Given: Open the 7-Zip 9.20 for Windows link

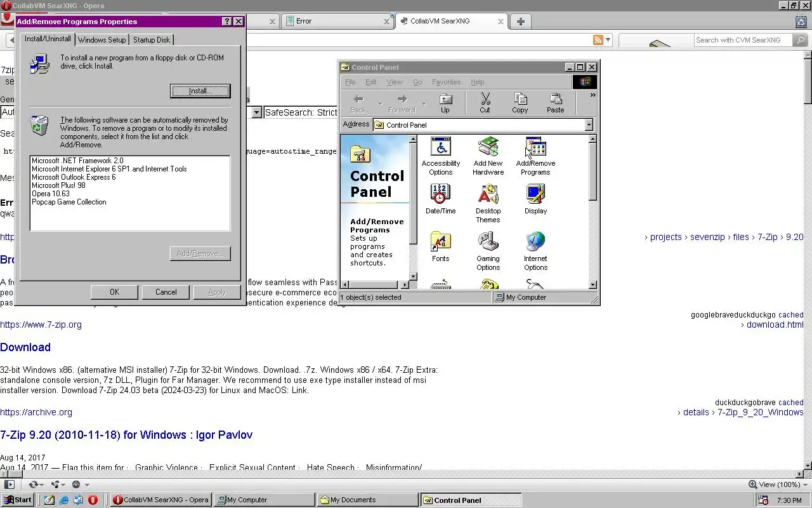Looking at the screenshot, I should click(126, 435).
